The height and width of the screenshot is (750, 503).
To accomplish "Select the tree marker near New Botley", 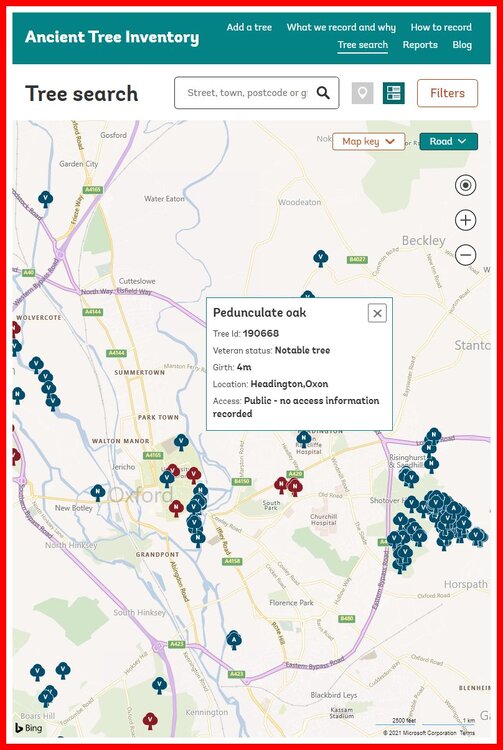I will (x=98, y=492).
